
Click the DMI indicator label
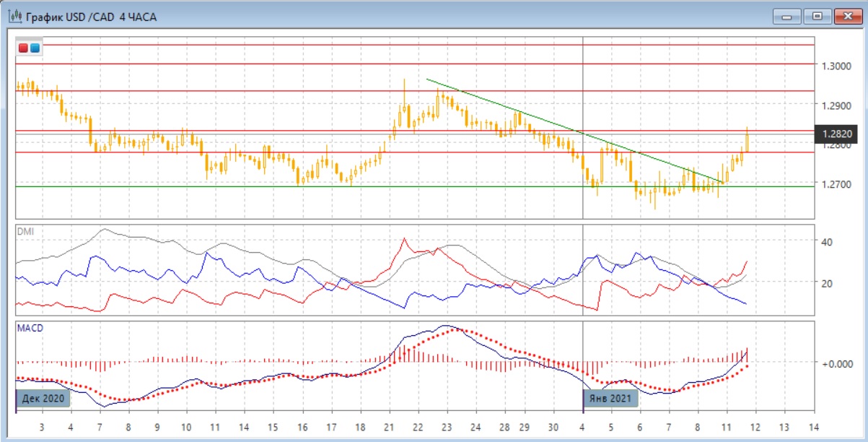click(x=25, y=231)
